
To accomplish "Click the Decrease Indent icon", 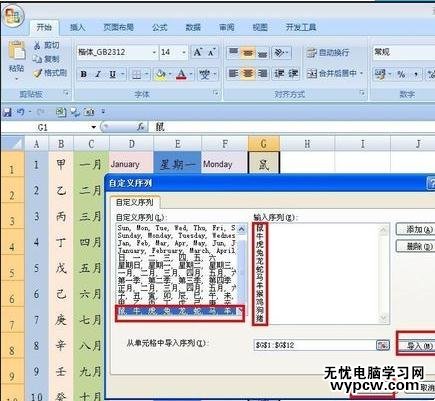I will click(x=278, y=73).
